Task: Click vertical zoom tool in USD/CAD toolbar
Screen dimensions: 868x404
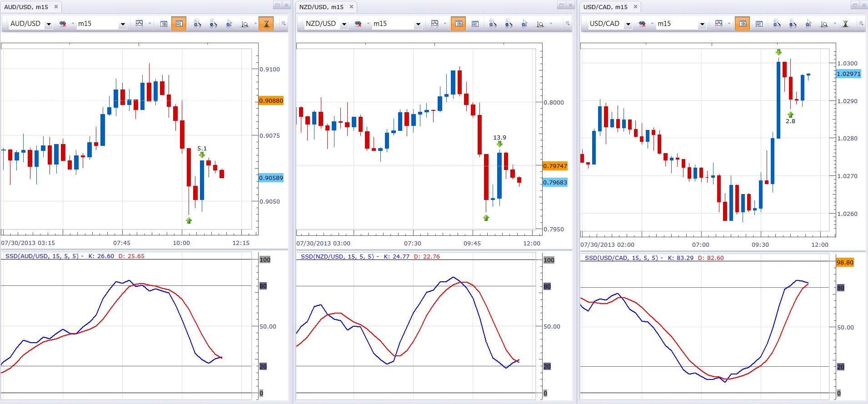Action: [x=824, y=24]
